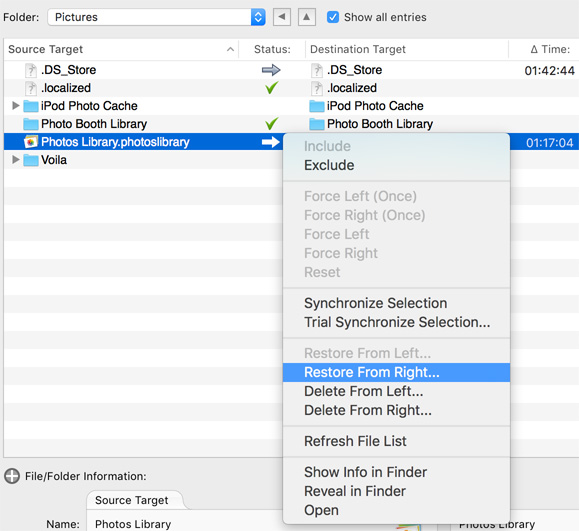Click destination iPod Photo Cache name

point(375,106)
